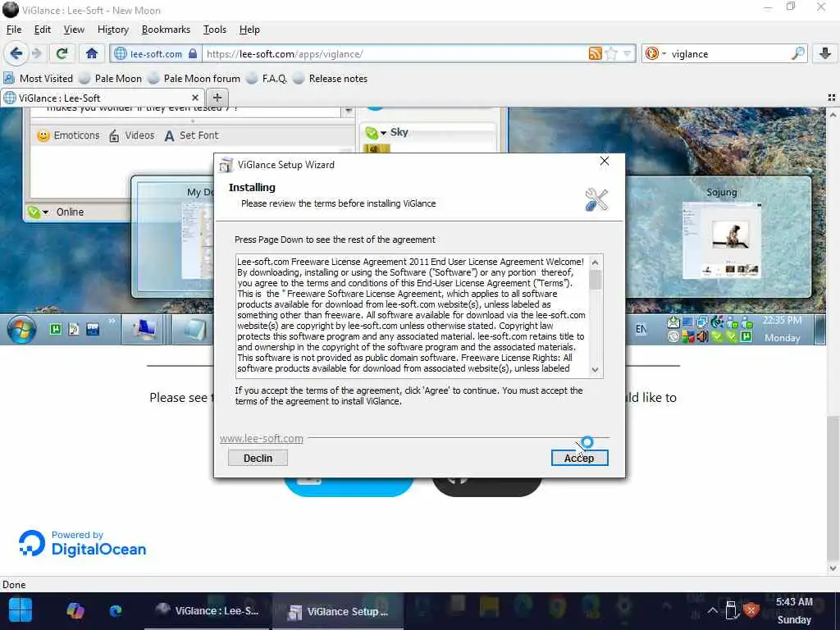The height and width of the screenshot is (630, 840).
Task: Open the View menu
Action: pyautogui.click(x=74, y=30)
